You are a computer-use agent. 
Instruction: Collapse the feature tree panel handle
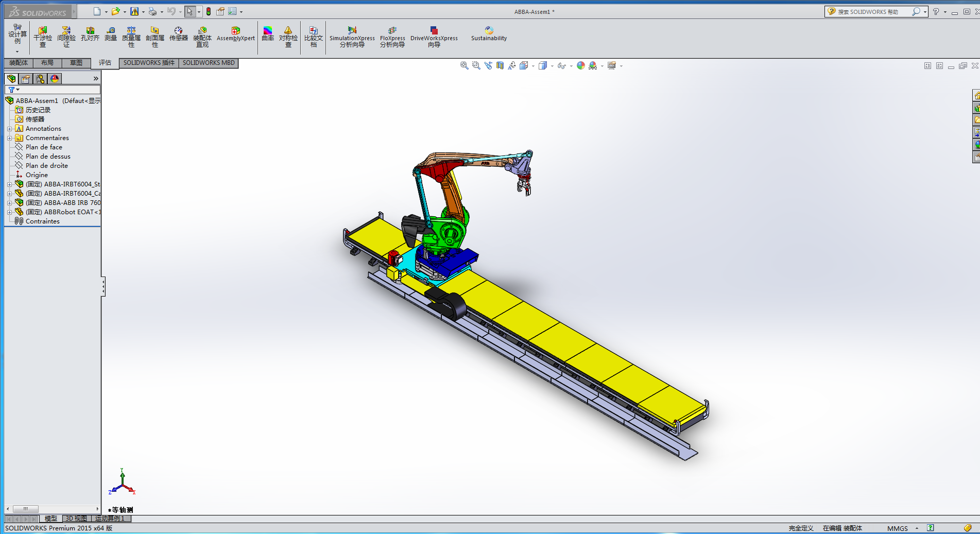tap(103, 286)
